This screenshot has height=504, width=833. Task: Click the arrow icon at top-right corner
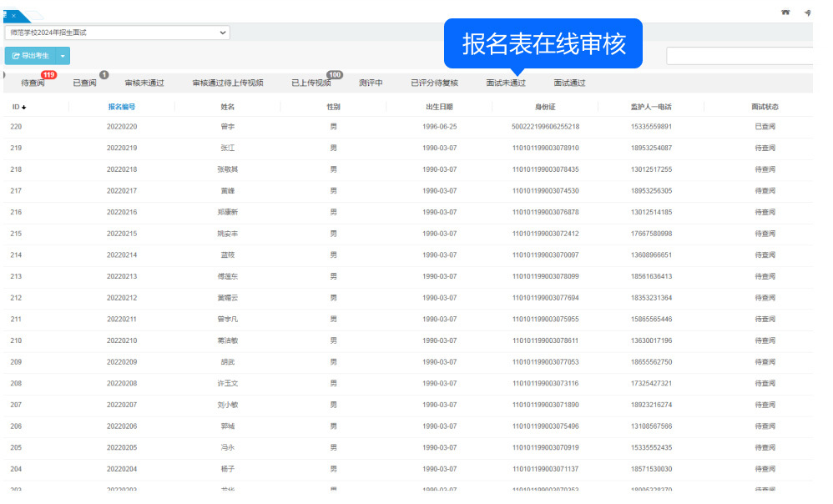click(x=807, y=13)
